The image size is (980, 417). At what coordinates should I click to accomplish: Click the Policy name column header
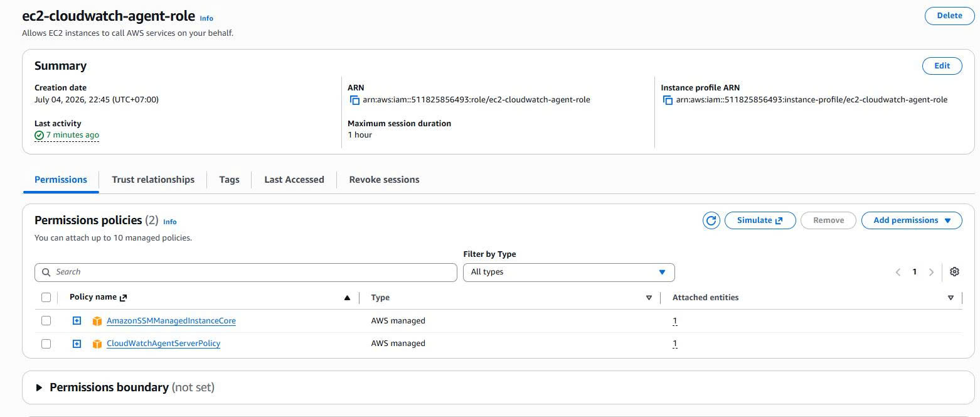click(93, 298)
